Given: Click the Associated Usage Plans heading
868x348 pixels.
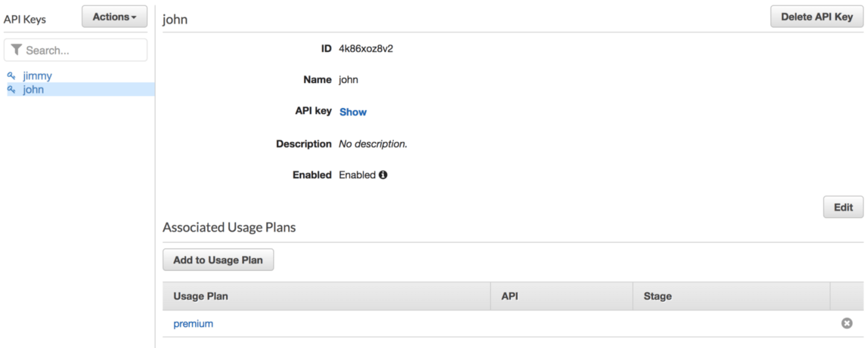Looking at the screenshot, I should pos(229,228).
